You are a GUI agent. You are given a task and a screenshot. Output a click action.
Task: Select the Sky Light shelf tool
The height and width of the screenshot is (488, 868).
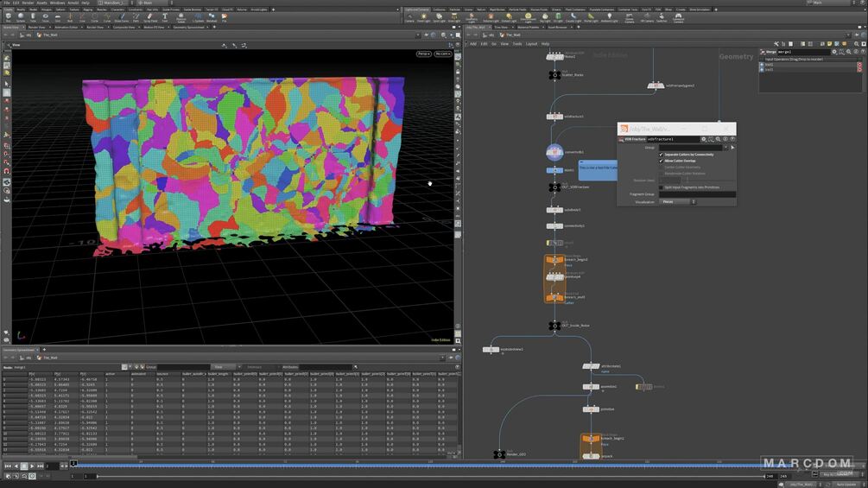544,16
